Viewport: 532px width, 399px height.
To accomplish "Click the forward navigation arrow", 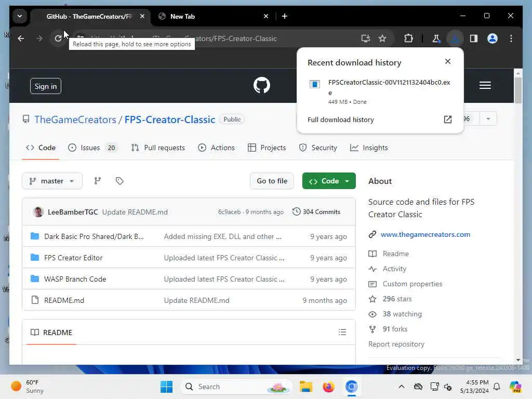I will (39, 38).
